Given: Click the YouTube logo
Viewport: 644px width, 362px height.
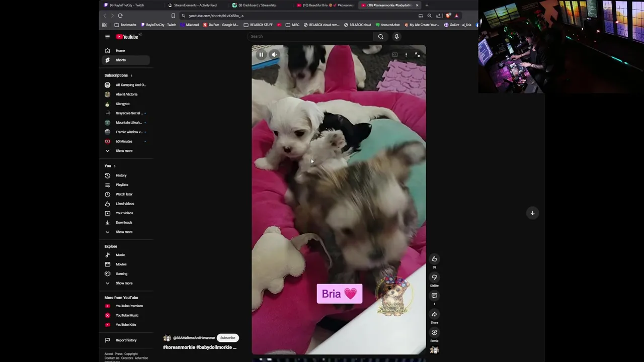Looking at the screenshot, I should click(x=127, y=37).
